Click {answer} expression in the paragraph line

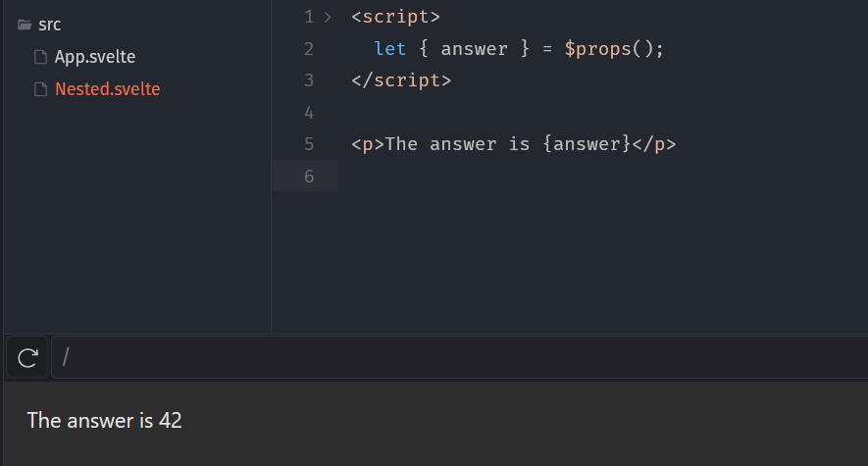(586, 144)
